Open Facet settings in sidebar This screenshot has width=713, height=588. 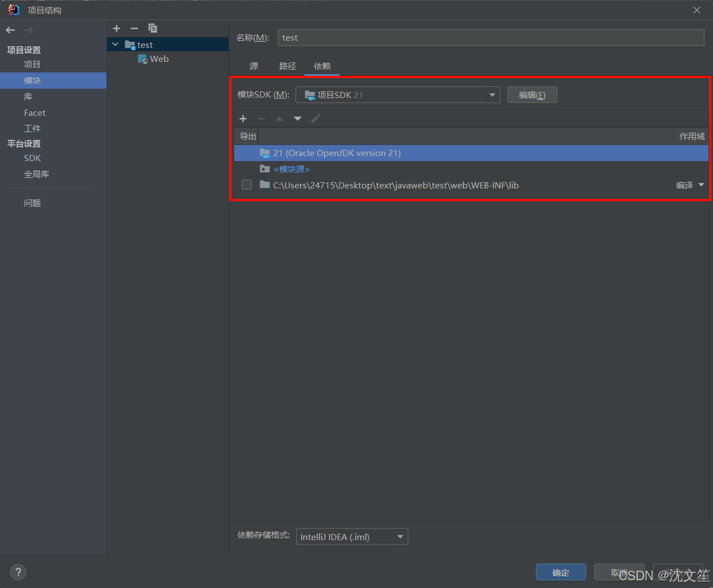point(35,113)
